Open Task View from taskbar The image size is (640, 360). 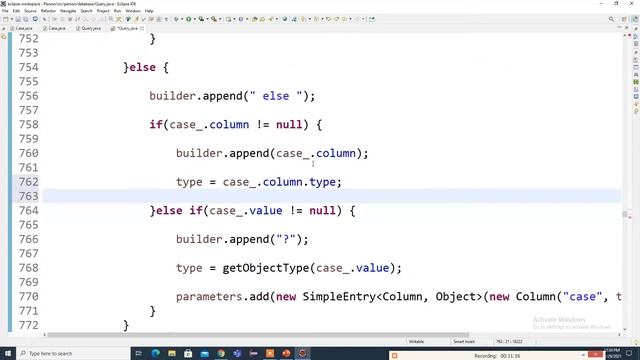138,353
